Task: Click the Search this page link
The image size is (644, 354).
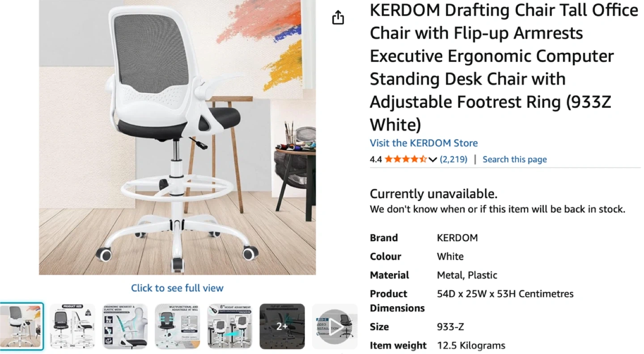Action: click(x=514, y=159)
